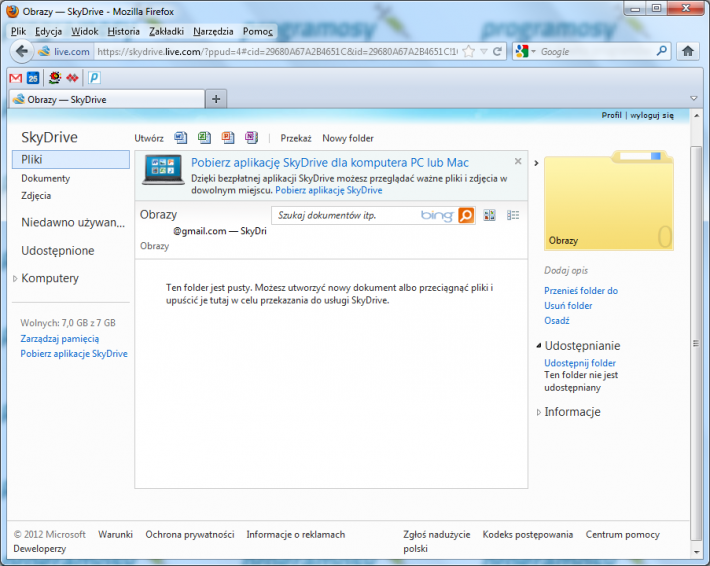This screenshot has height=566, width=710.
Task: Open the Historia menu
Action: coord(123,31)
